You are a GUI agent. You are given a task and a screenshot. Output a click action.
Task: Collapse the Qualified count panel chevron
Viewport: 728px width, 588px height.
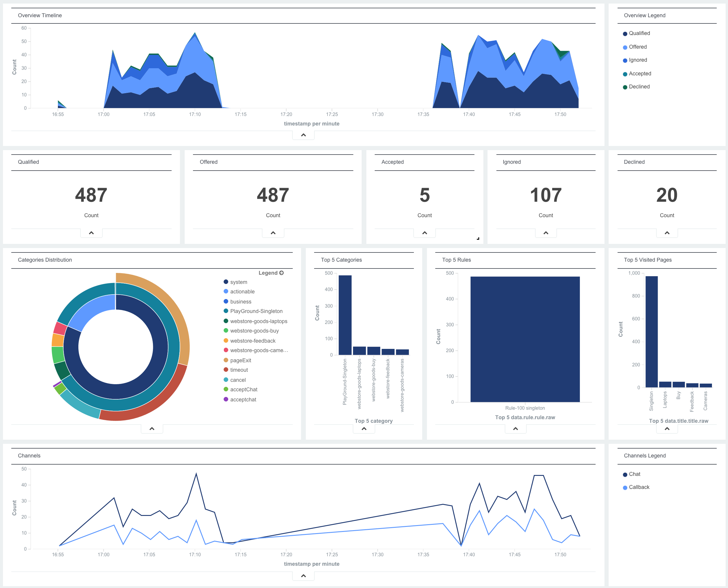(x=91, y=233)
